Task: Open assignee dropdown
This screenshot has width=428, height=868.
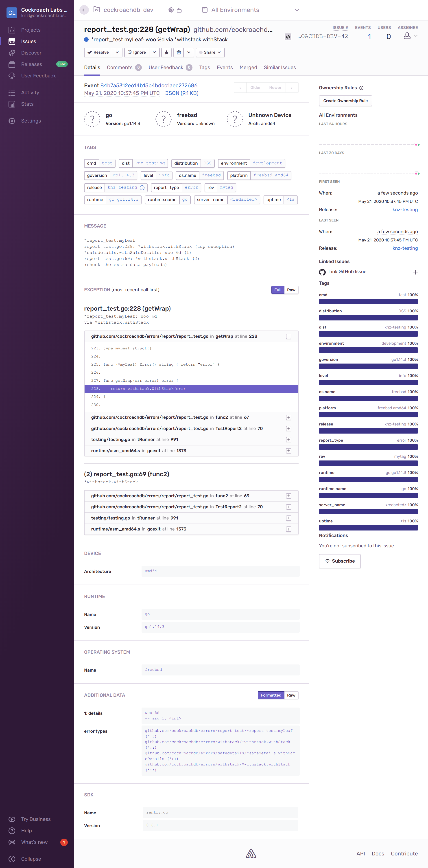Action: pyautogui.click(x=411, y=36)
